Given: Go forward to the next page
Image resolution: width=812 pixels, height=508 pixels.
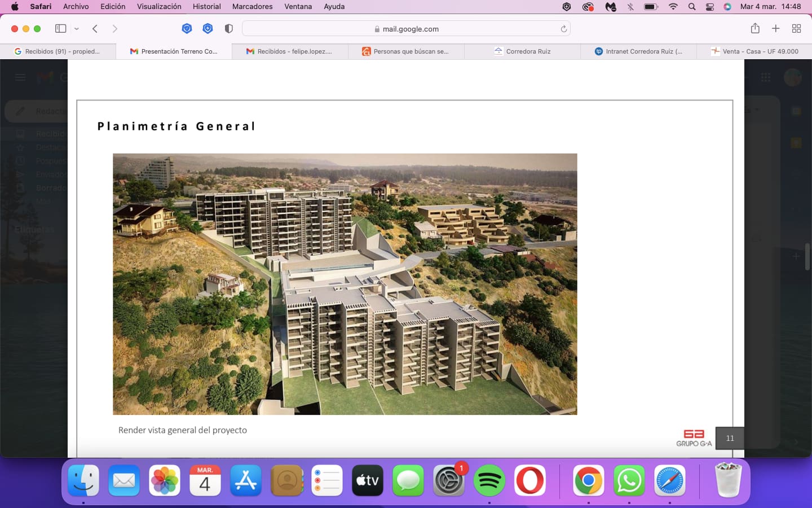Looking at the screenshot, I should click(114, 29).
